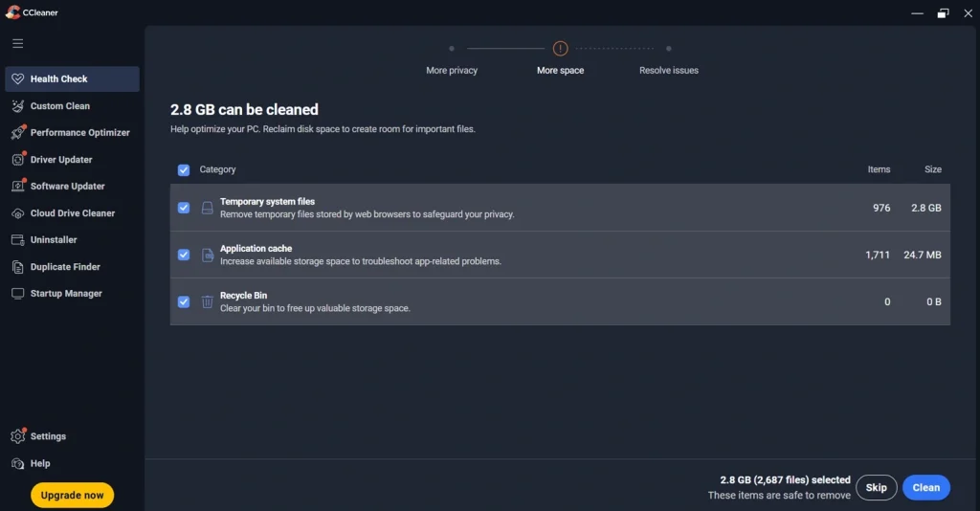Click the Recycle Bin title
Screen dimensions: 980x511
[x=243, y=295]
